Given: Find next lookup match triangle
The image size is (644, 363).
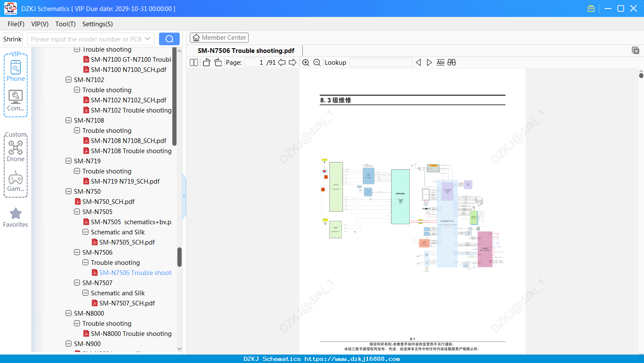Looking at the screenshot, I should coord(429,63).
